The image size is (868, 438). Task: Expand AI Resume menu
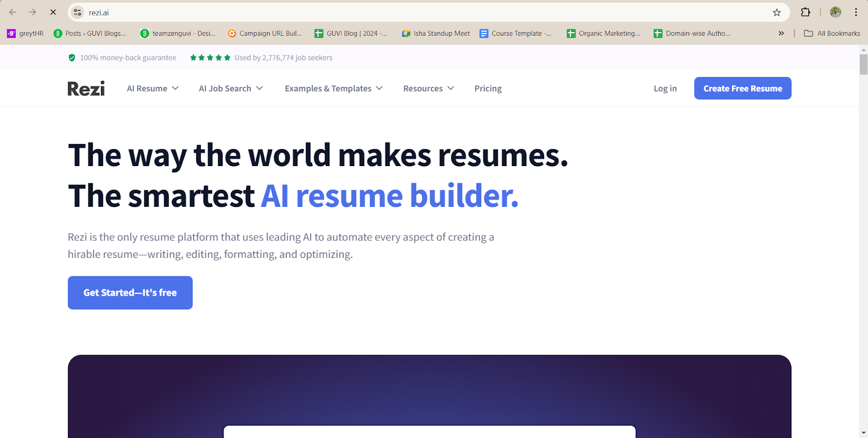tap(152, 88)
